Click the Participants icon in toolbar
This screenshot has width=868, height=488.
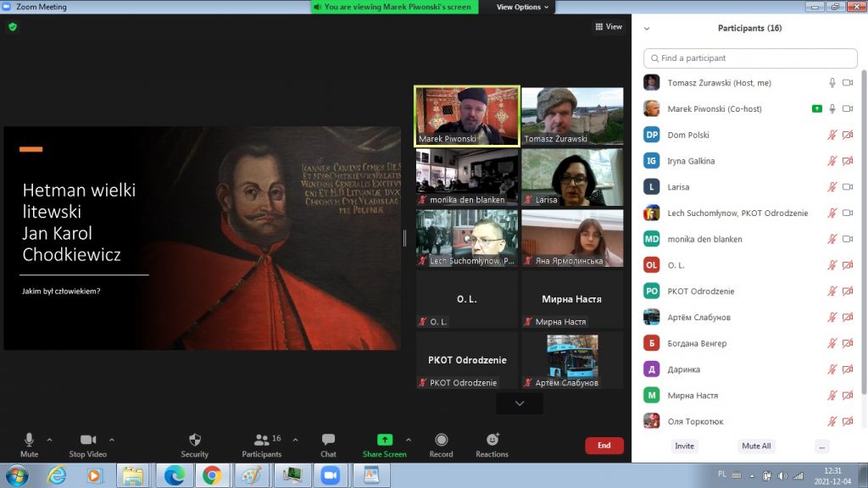[262, 441]
